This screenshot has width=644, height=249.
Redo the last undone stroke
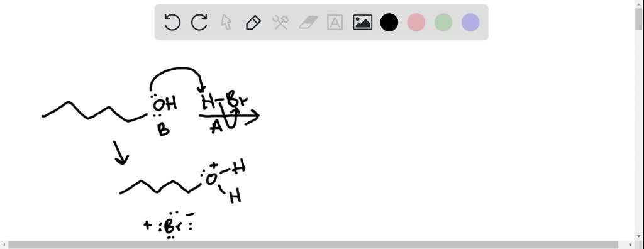coord(199,22)
